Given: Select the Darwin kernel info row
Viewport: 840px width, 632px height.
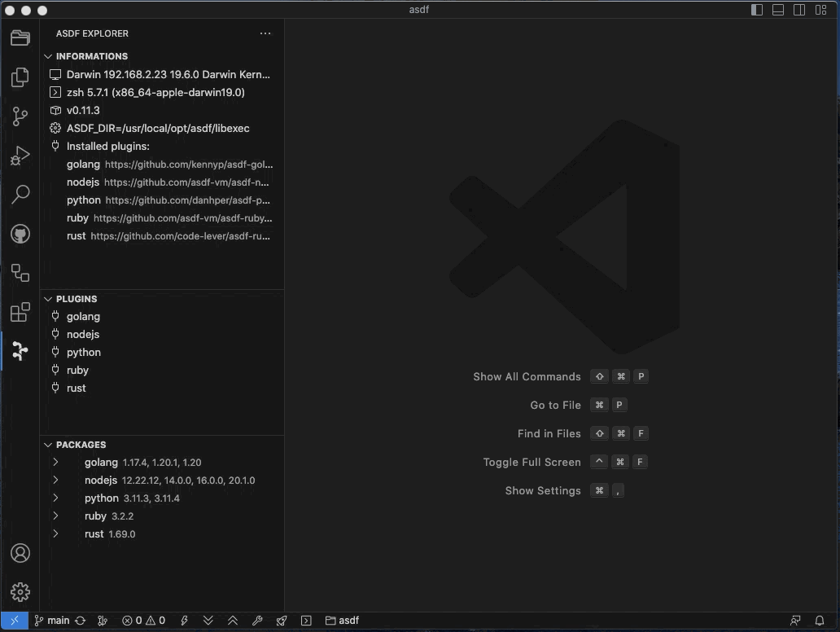Looking at the screenshot, I should pos(162,74).
